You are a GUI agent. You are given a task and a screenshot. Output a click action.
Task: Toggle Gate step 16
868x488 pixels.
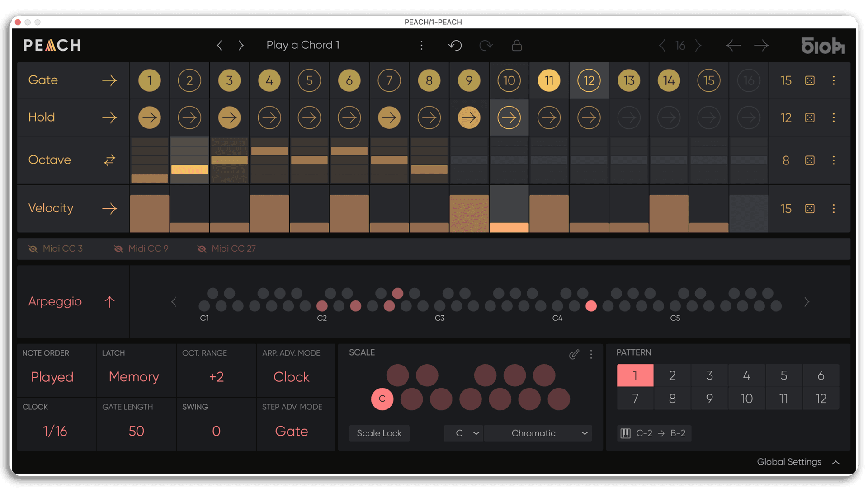coord(749,80)
